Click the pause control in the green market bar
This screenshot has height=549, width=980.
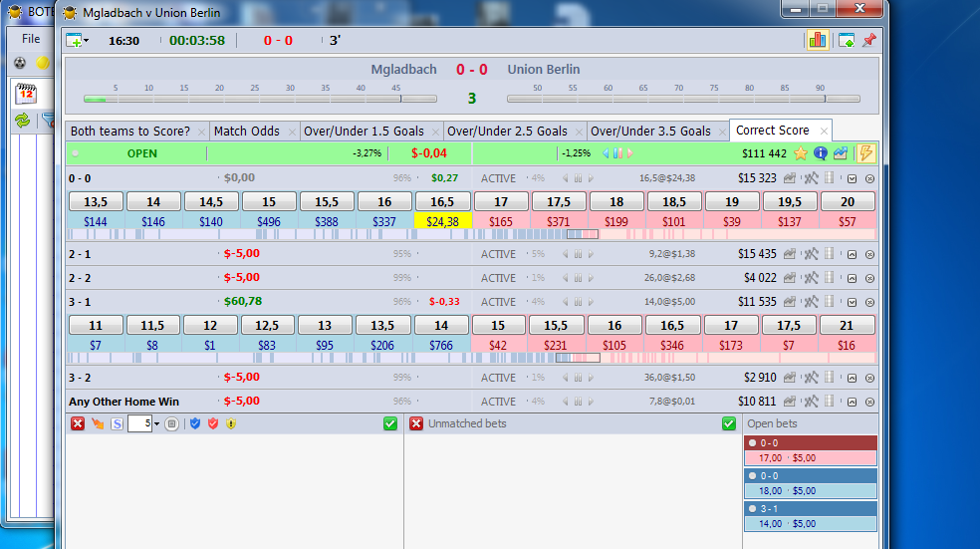617,153
